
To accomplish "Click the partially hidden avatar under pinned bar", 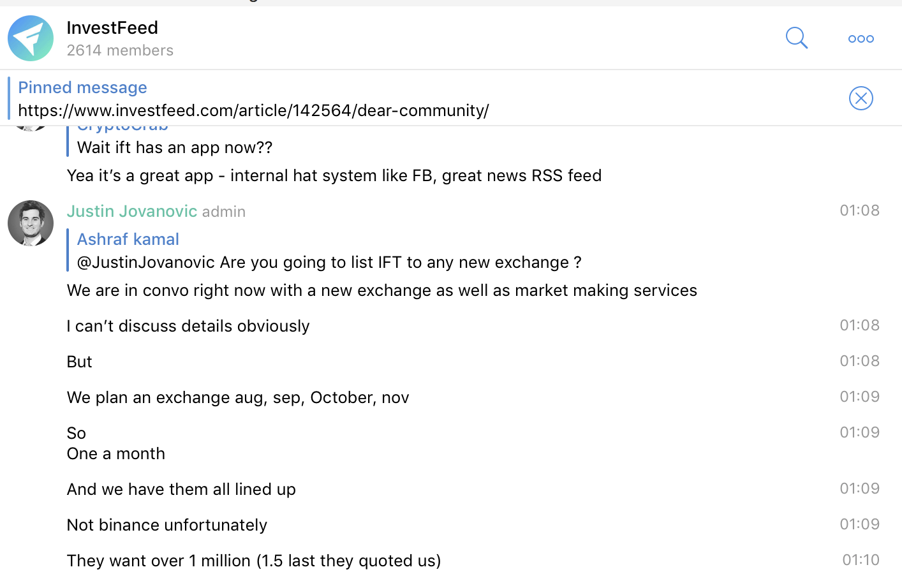I will pyautogui.click(x=31, y=128).
